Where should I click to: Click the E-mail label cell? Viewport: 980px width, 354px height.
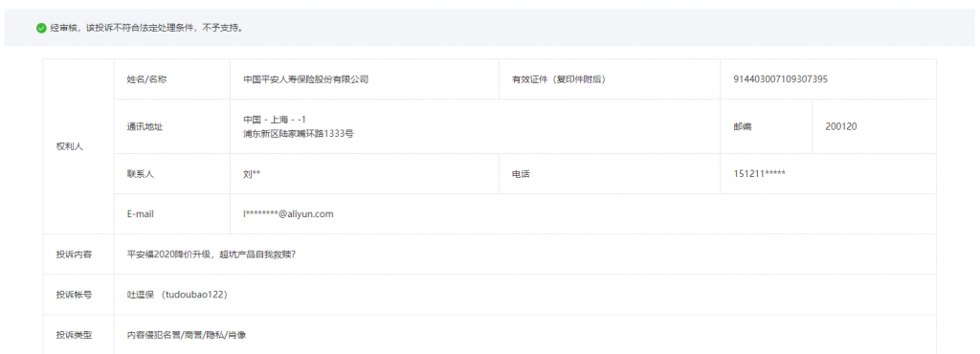click(x=172, y=214)
